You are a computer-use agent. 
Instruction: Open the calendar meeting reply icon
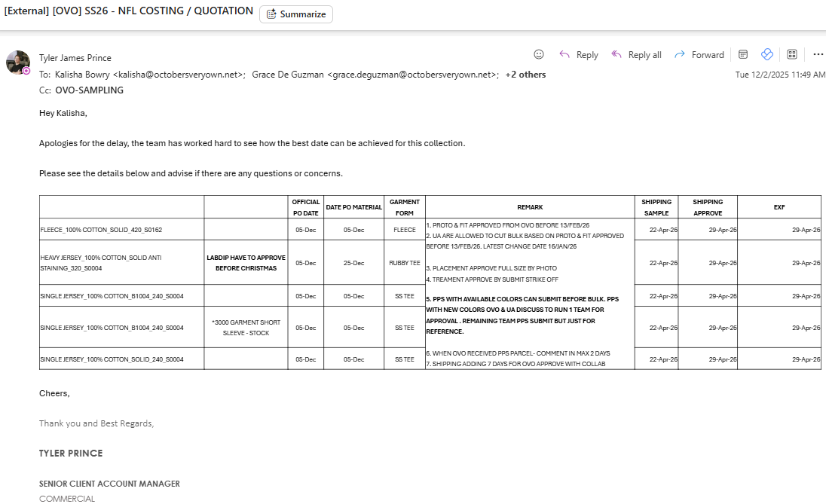click(x=742, y=54)
